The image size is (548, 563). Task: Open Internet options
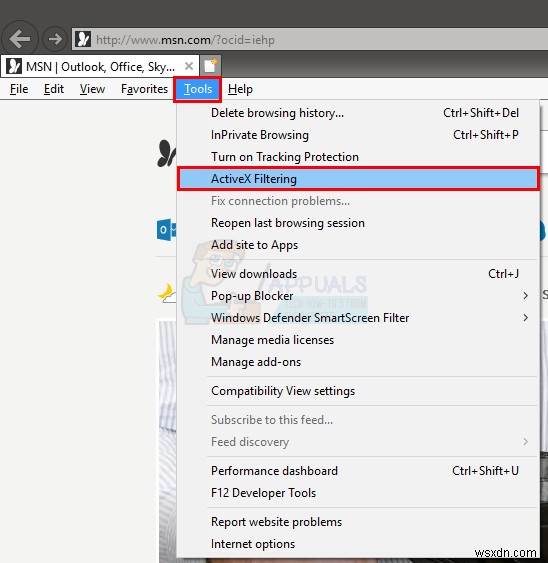(358, 544)
